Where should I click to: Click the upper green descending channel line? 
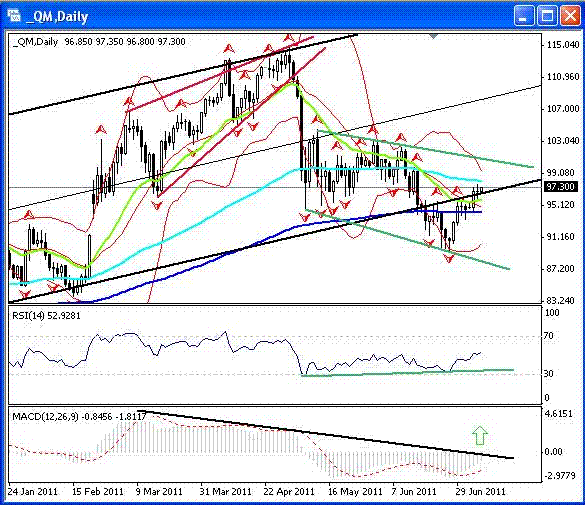(425, 149)
